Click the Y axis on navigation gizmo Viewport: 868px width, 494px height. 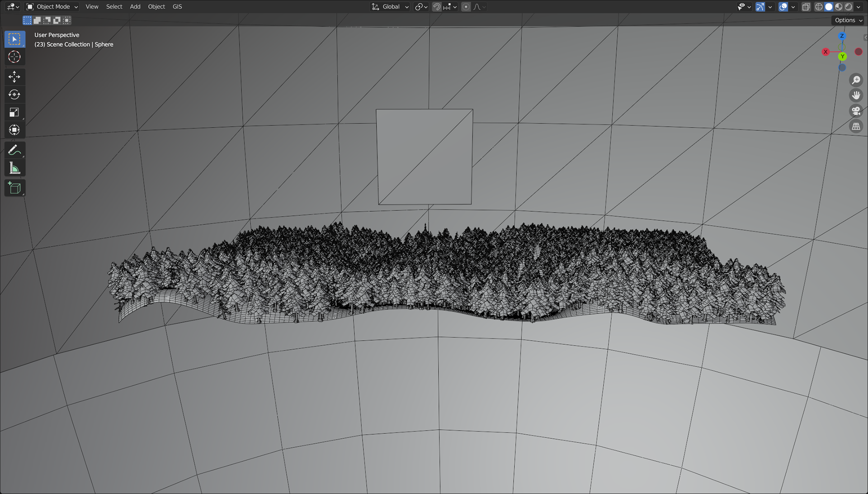tap(842, 57)
